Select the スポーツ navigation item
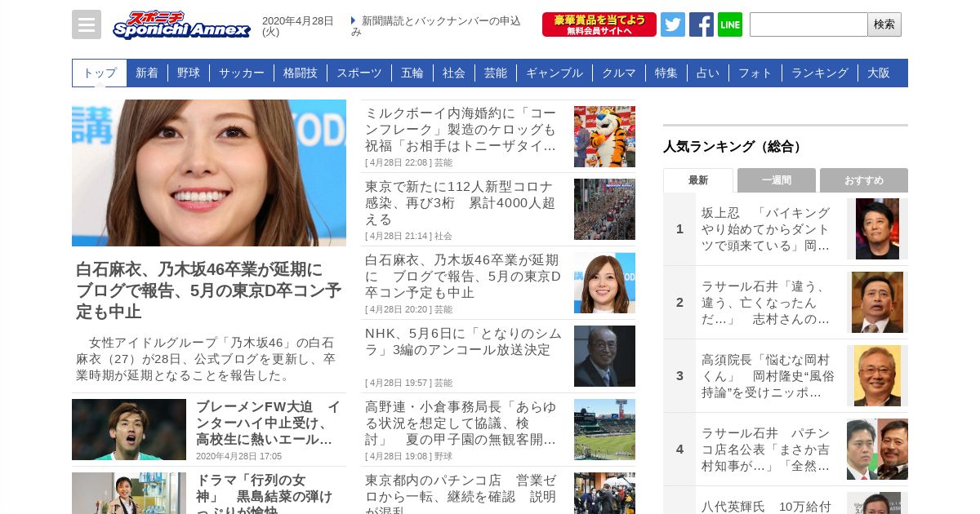This screenshot has height=514, width=980. coord(359,73)
